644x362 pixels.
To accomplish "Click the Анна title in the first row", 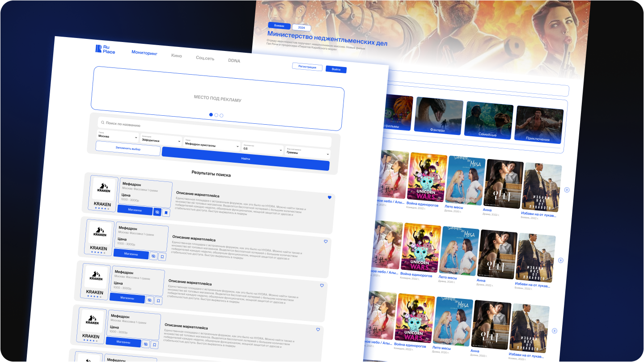I will [487, 210].
